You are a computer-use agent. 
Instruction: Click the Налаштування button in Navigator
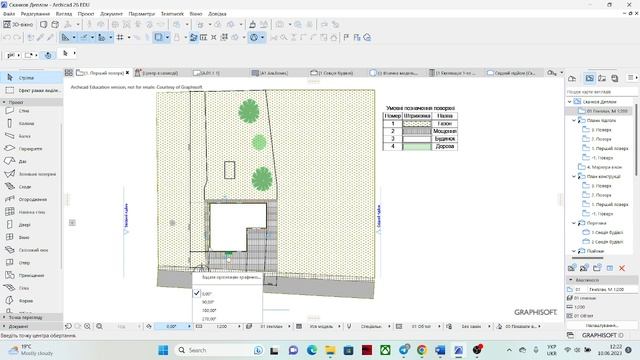pos(602,325)
